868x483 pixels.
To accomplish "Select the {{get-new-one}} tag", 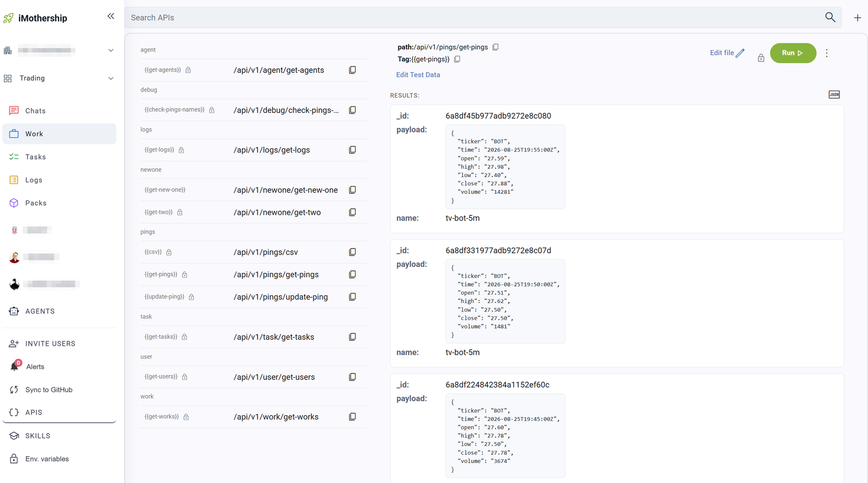I will point(165,190).
